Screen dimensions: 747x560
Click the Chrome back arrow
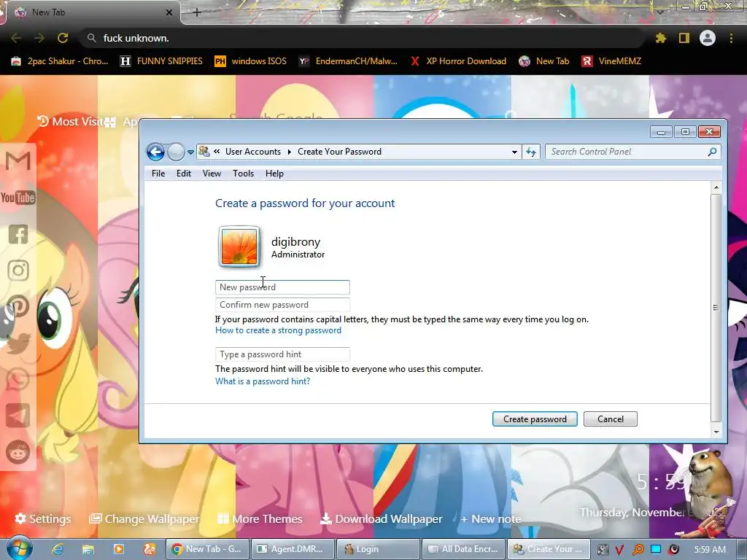pyautogui.click(x=16, y=38)
